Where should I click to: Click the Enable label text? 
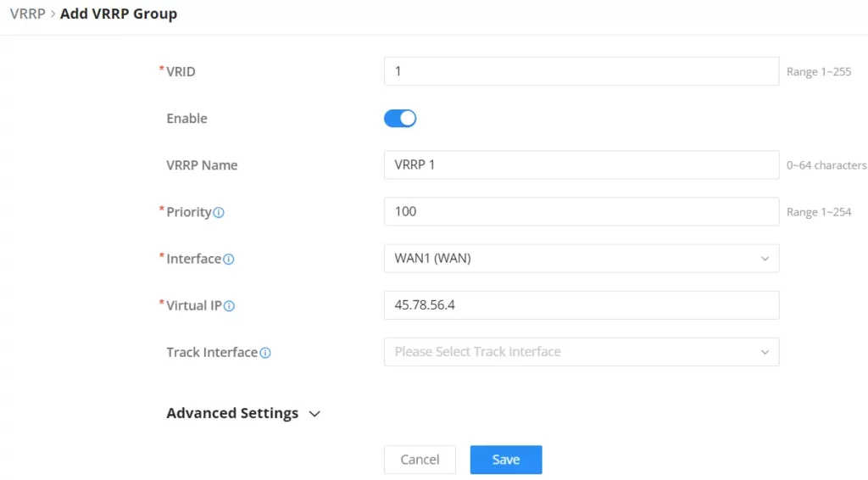coord(186,119)
